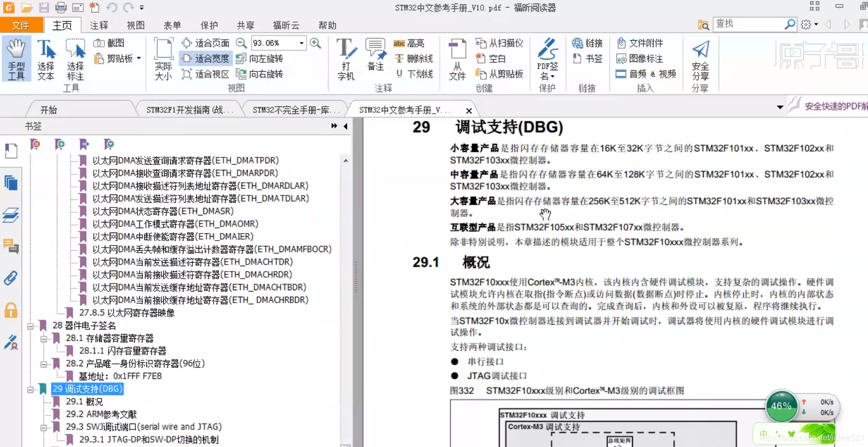Switch to the Share (共享) ribbon tab
This screenshot has height=447, width=868.
click(246, 25)
